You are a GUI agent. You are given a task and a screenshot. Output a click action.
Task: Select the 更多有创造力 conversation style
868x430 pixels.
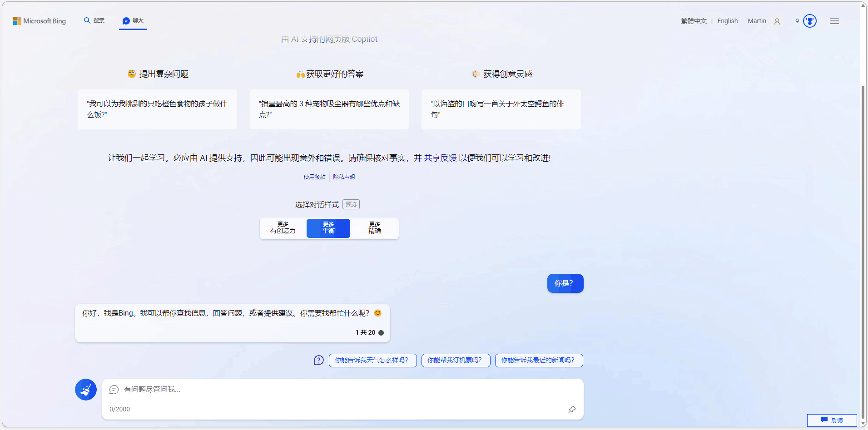(x=283, y=228)
